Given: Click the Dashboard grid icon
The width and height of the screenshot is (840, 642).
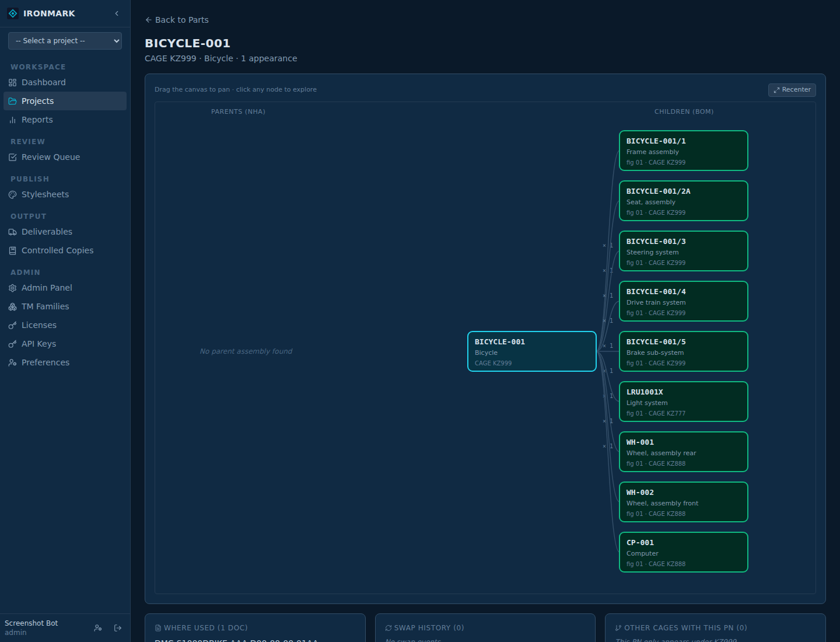Looking at the screenshot, I should click(x=13, y=83).
